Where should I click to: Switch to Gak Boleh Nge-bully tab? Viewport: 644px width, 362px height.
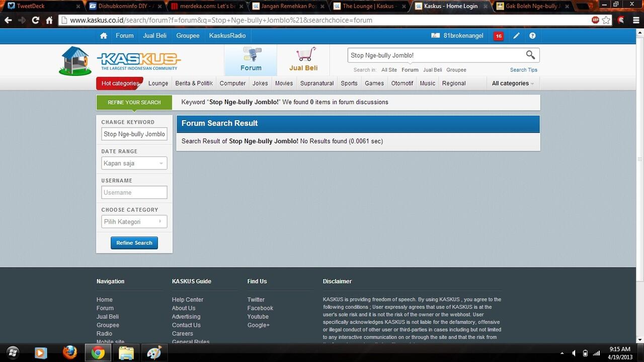tap(533, 6)
